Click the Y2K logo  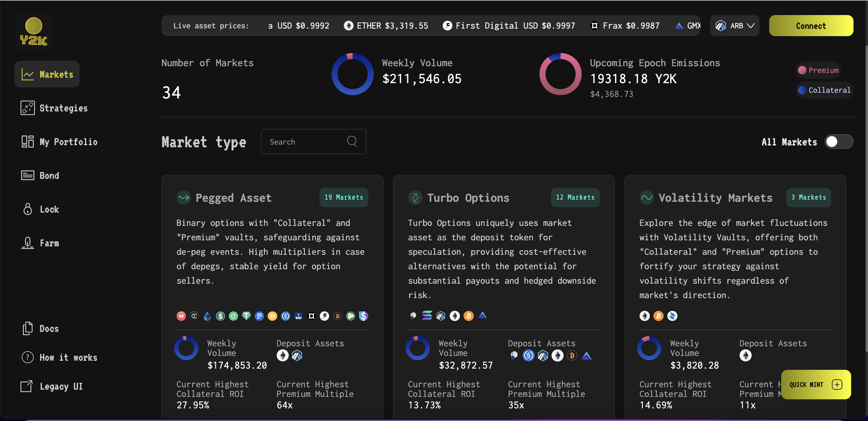33,32
